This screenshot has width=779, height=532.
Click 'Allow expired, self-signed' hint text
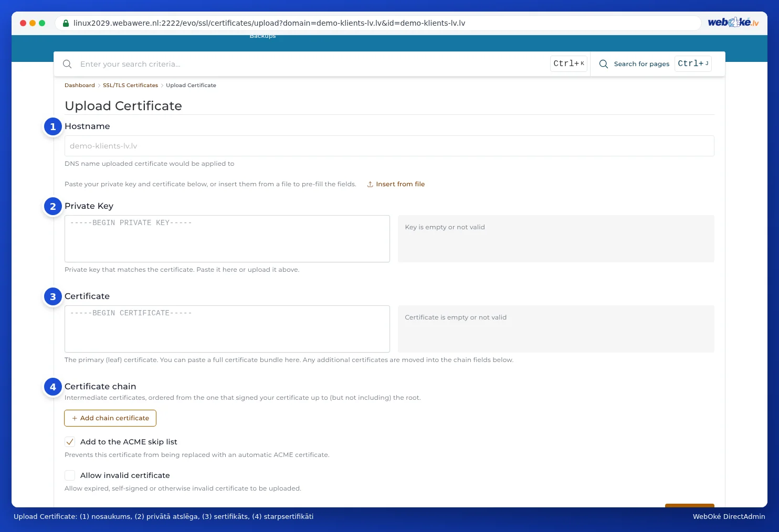click(183, 488)
